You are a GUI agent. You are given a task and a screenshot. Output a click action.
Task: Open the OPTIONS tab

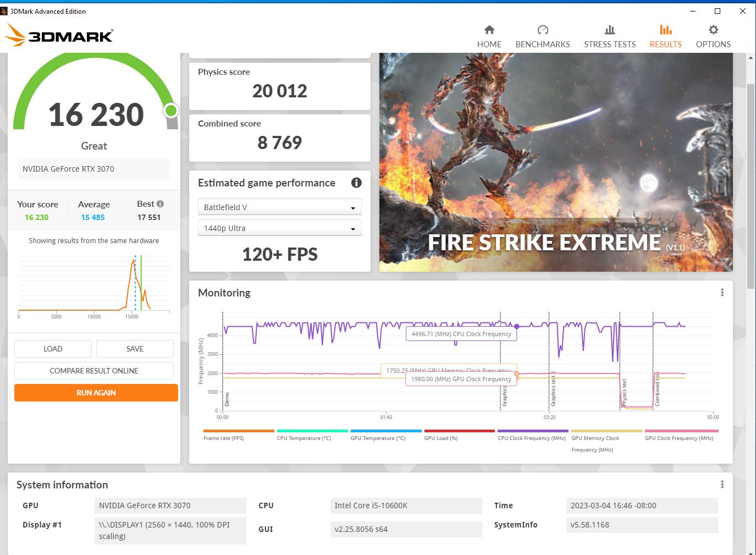tap(713, 36)
